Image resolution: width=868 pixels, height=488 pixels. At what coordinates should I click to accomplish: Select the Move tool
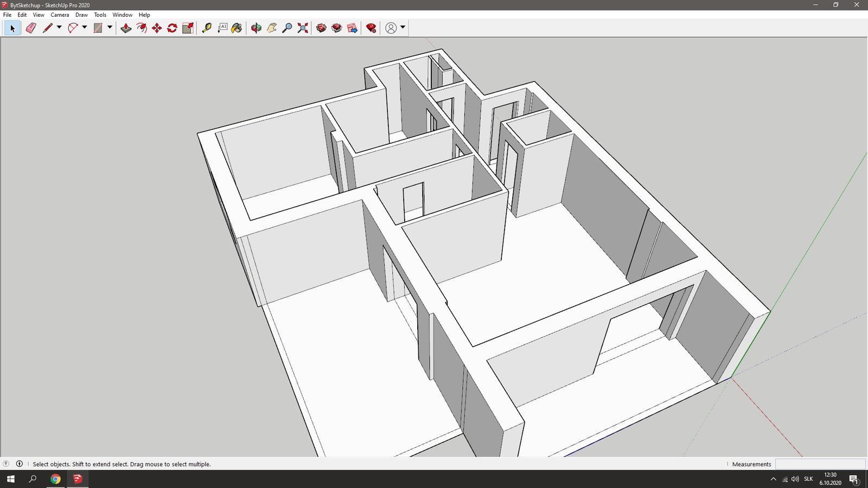pyautogui.click(x=157, y=28)
